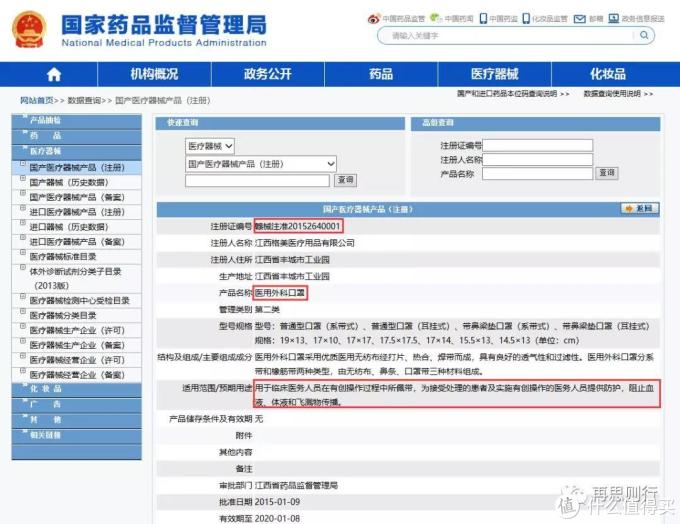Expand the 其他 sidebar section
The height and width of the screenshot is (524, 680).
76,420
